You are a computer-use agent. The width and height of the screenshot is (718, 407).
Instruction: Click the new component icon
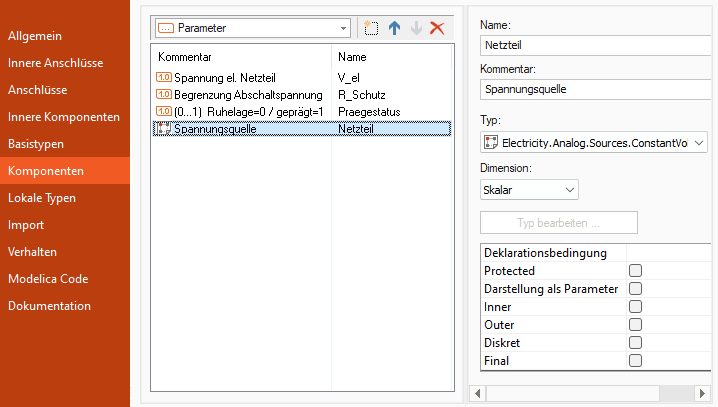[x=372, y=28]
